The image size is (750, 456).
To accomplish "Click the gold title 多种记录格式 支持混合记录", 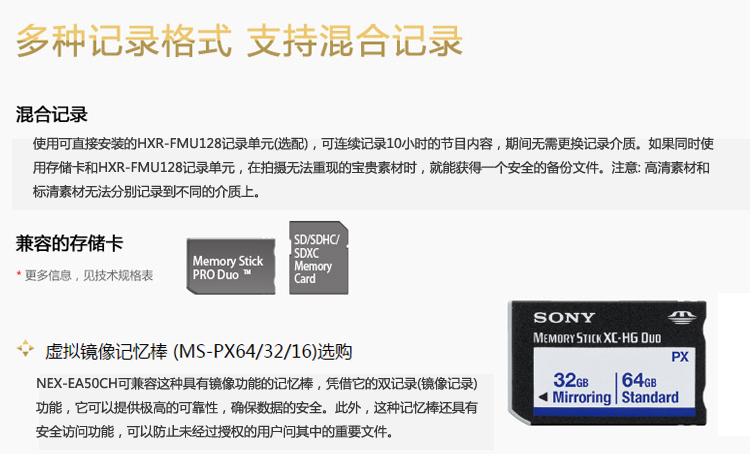I will [240, 41].
